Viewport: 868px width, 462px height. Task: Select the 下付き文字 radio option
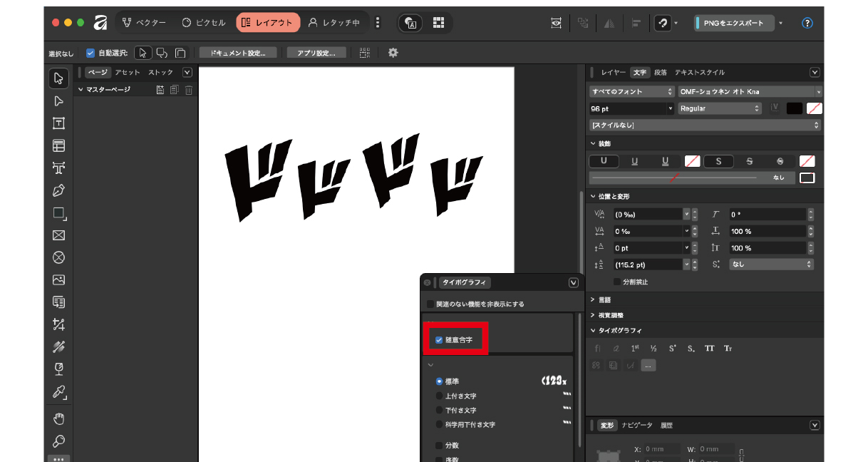point(439,410)
